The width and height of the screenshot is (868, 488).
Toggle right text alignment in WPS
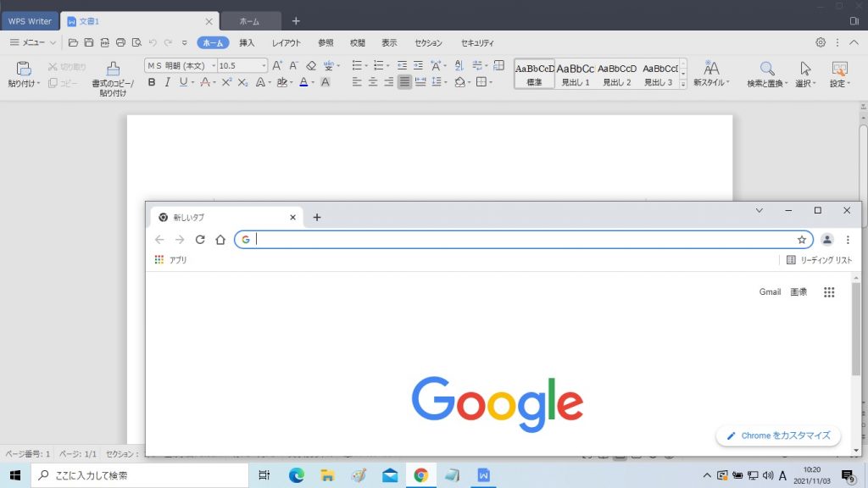pyautogui.click(x=388, y=82)
